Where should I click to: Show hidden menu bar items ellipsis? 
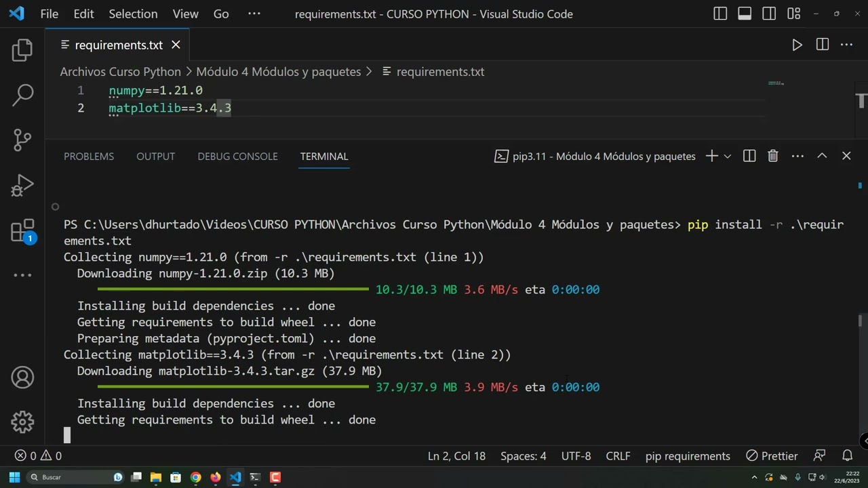[254, 14]
